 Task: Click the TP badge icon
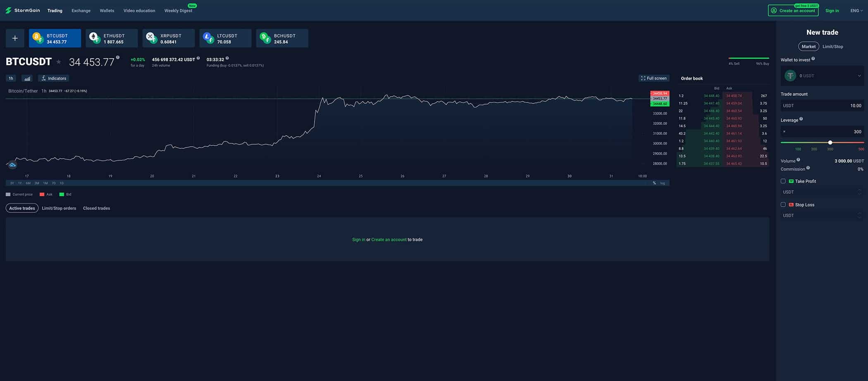791,181
